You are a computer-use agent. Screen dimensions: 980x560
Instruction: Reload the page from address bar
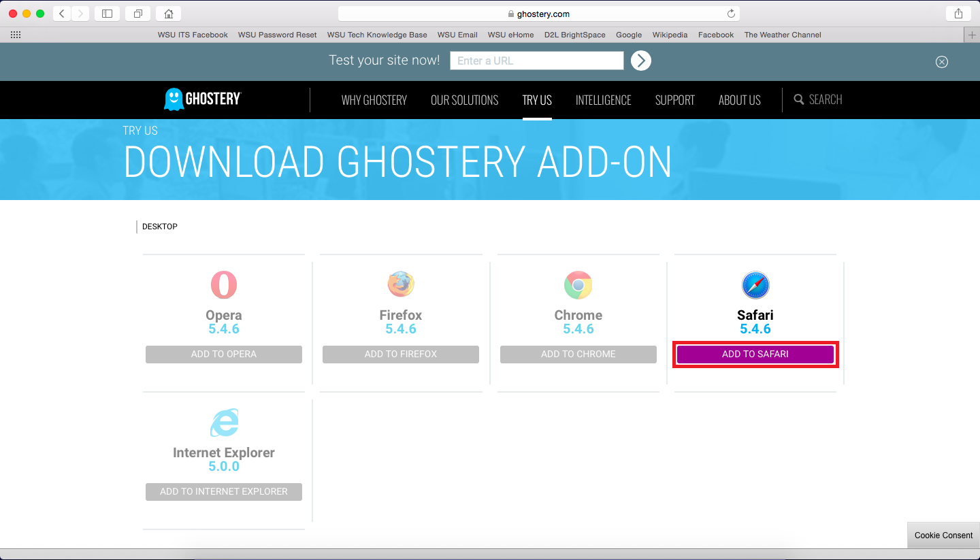[x=731, y=14]
